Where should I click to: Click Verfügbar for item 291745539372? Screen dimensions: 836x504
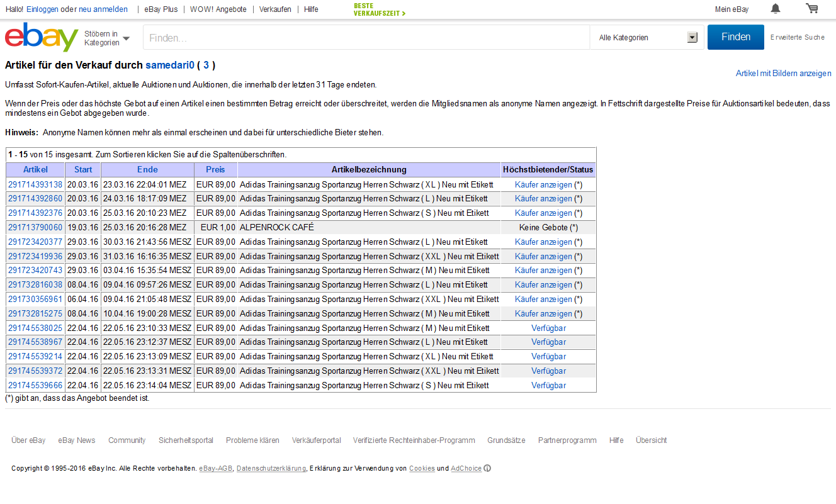(x=548, y=371)
